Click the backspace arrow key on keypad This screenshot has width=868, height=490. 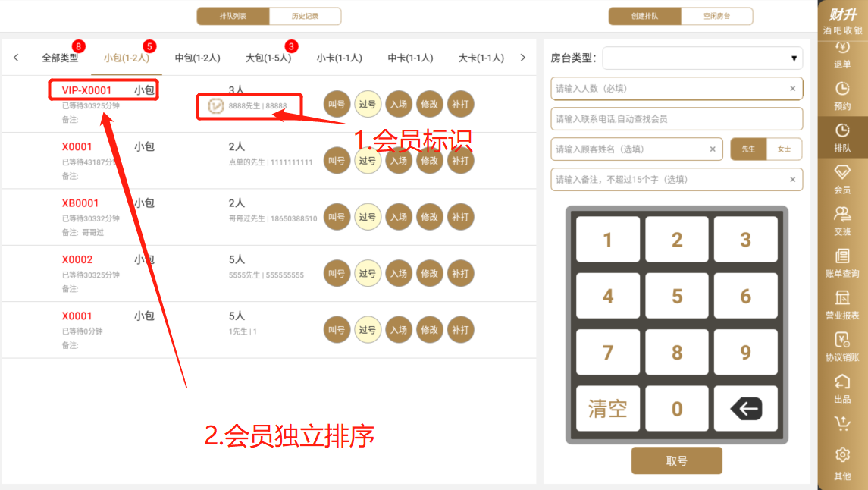click(x=746, y=409)
